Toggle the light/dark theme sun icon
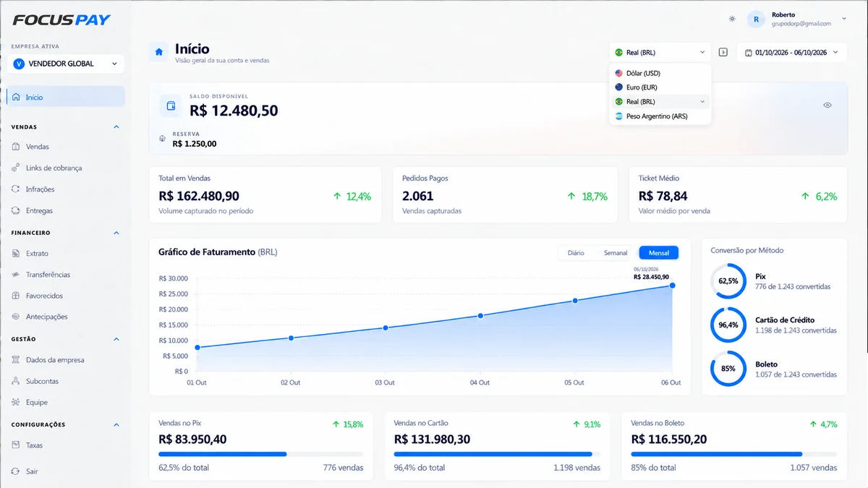 (732, 19)
